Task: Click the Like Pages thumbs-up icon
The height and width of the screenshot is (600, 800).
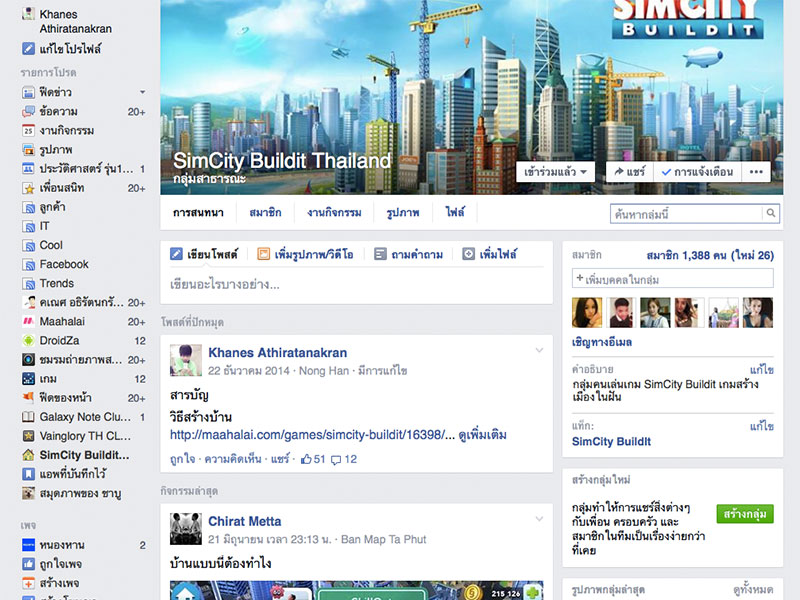Action: click(28, 564)
